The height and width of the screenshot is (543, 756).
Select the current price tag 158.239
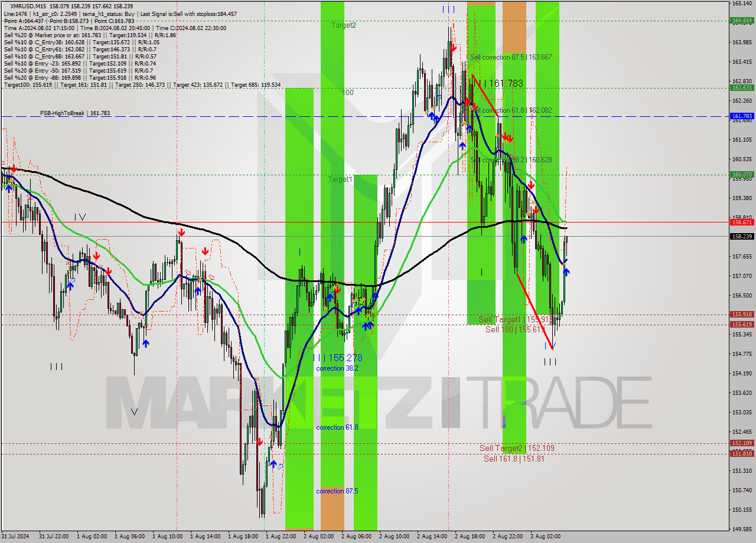point(742,237)
